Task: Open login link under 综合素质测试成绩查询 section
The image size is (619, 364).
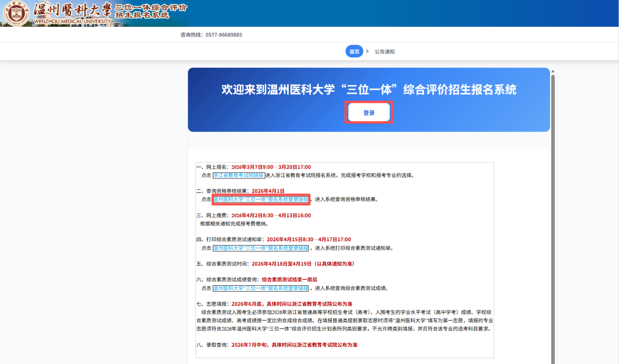Action: 261,288
